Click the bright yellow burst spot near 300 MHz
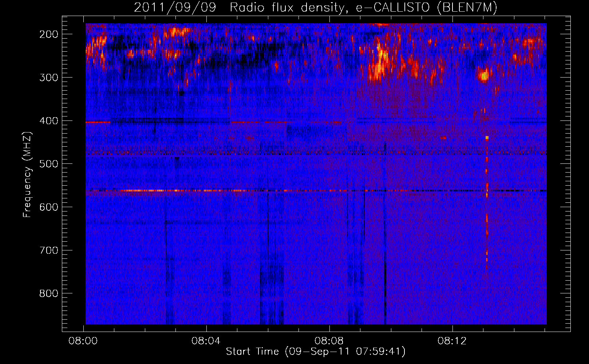 [484, 76]
